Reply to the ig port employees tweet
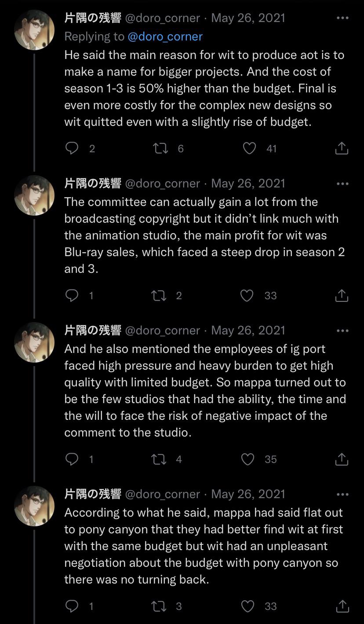 point(72,459)
